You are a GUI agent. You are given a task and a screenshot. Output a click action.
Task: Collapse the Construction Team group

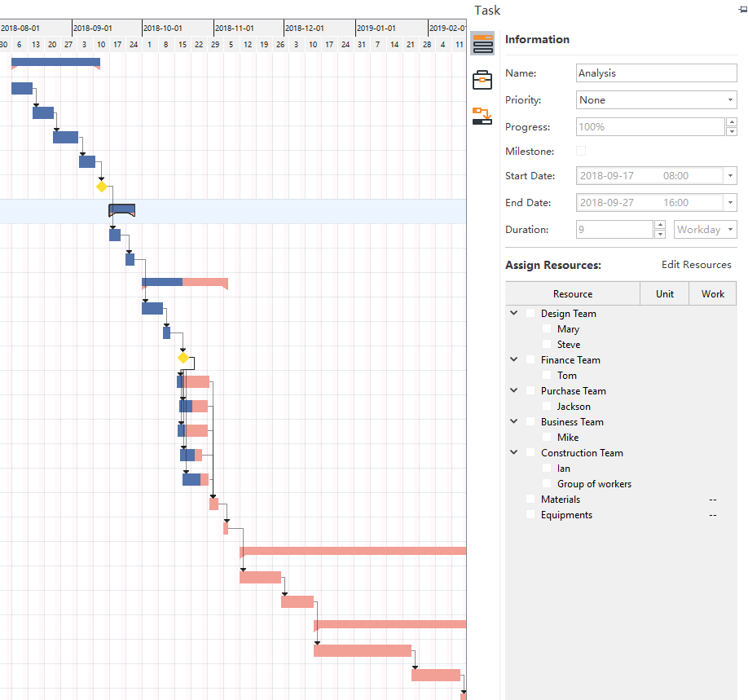514,452
